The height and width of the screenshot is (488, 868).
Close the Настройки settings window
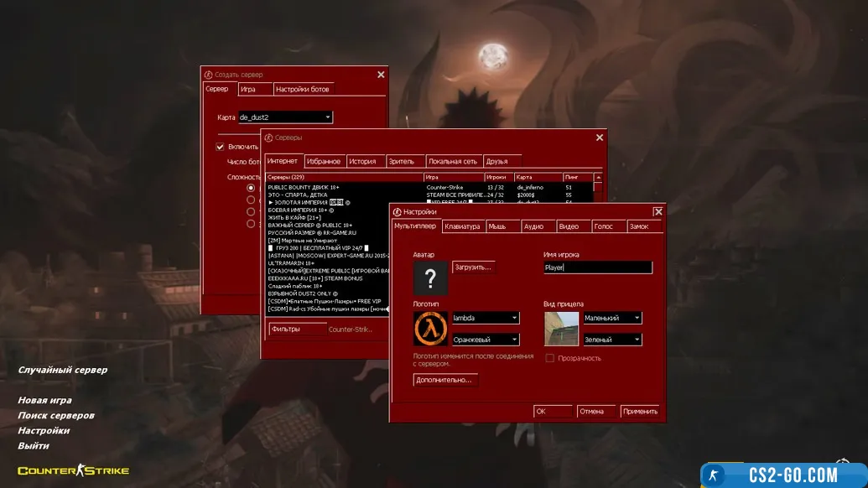pyautogui.click(x=657, y=212)
